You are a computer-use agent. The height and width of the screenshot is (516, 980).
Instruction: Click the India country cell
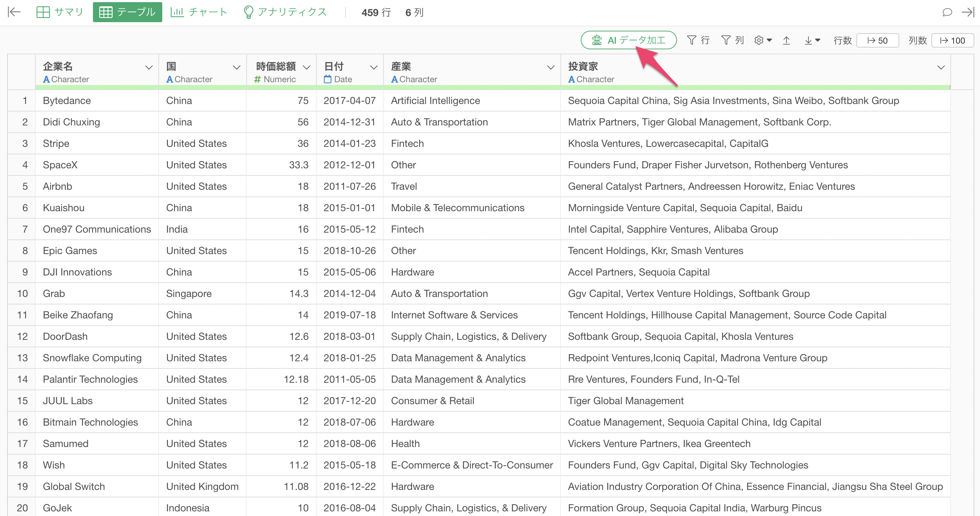pyautogui.click(x=202, y=229)
